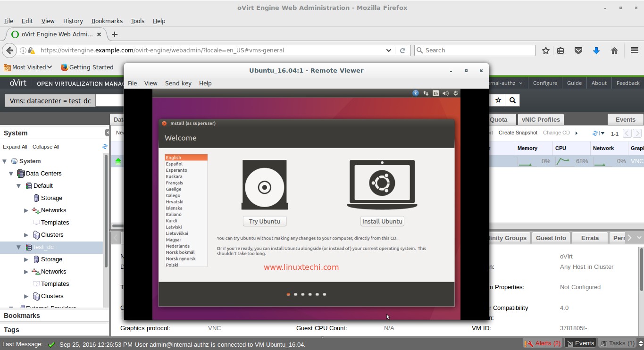
Task: Switch to the vNIC Profiles tab
Action: click(540, 119)
